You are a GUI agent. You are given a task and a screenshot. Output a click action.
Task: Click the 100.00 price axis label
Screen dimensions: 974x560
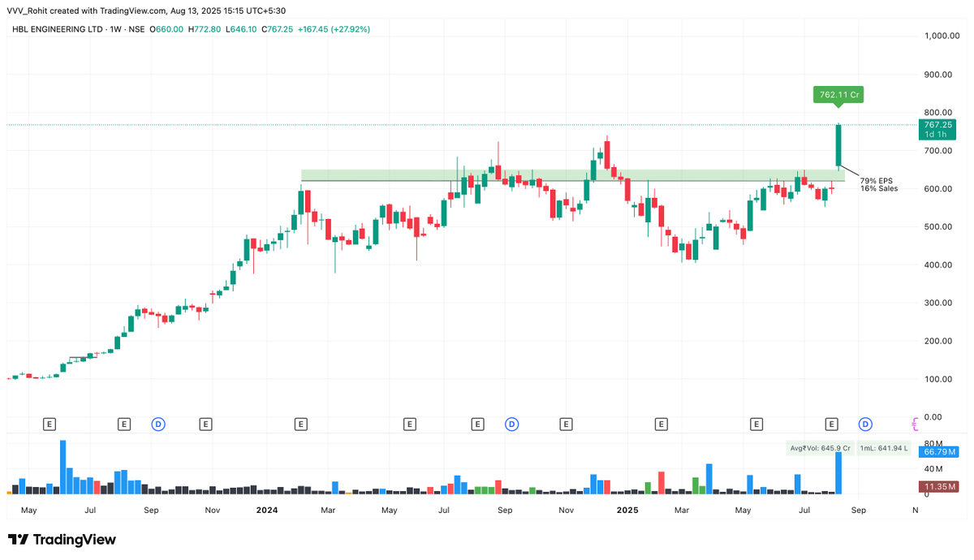click(940, 379)
